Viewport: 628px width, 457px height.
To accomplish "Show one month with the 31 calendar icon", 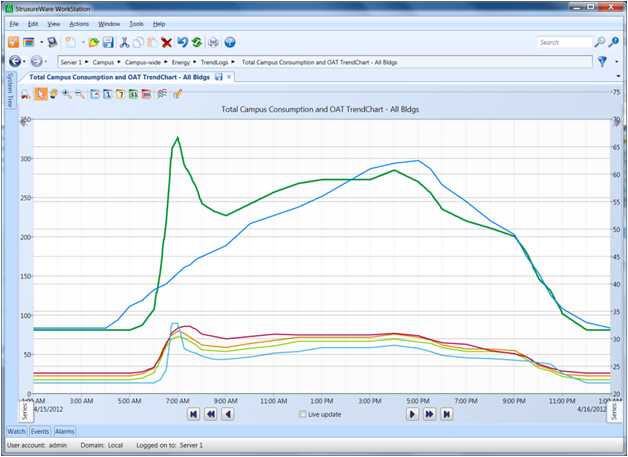I will point(133,94).
